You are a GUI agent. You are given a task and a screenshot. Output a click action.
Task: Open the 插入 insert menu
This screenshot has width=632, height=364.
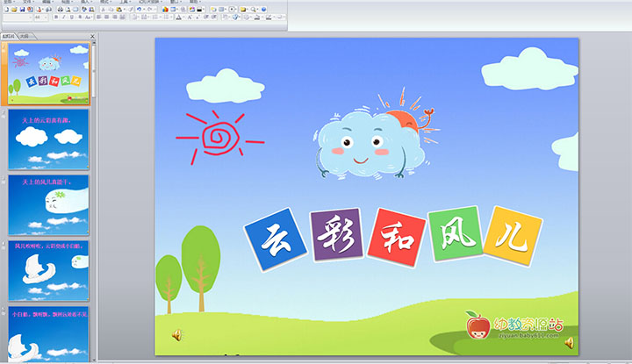tap(85, 2)
